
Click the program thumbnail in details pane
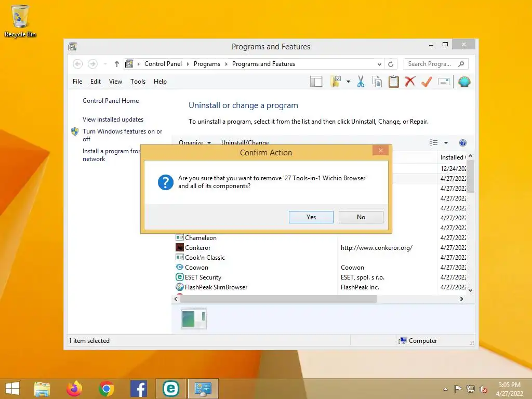194,318
